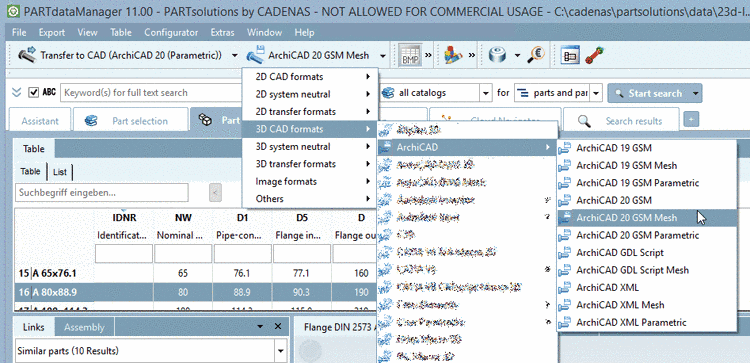Collapse search options with double chevron
The height and width of the screenshot is (363, 750).
[17, 93]
